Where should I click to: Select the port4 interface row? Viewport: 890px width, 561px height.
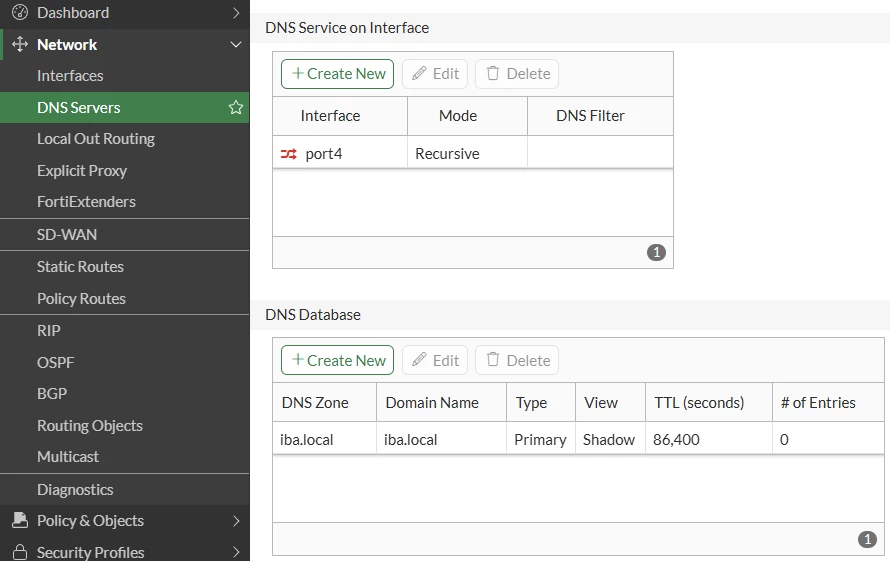[473, 153]
